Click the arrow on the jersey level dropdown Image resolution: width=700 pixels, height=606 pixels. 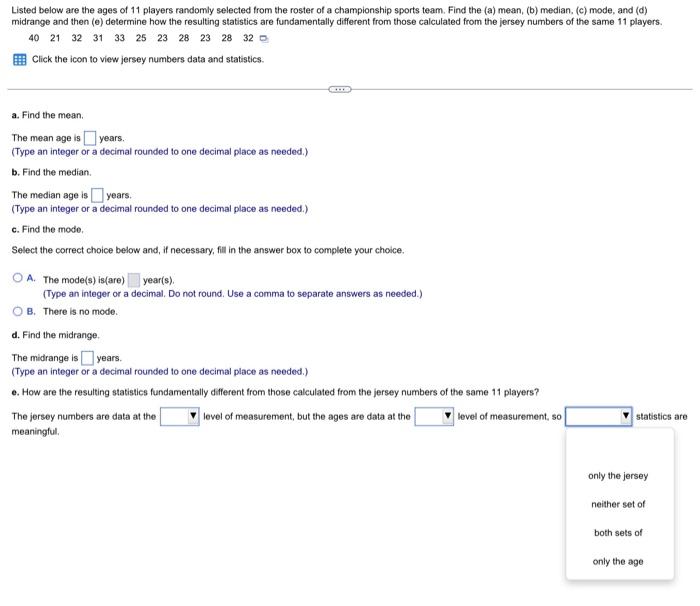(193, 416)
